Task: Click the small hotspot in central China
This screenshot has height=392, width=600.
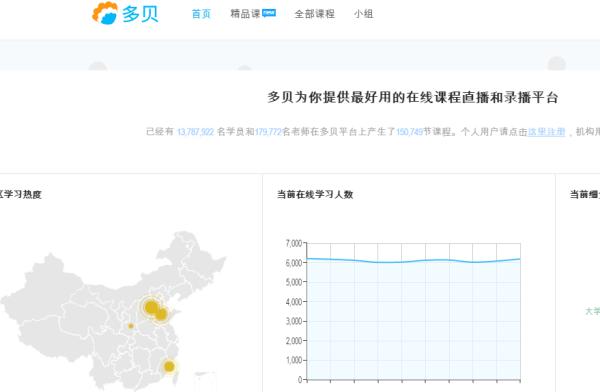Action: click(130, 326)
